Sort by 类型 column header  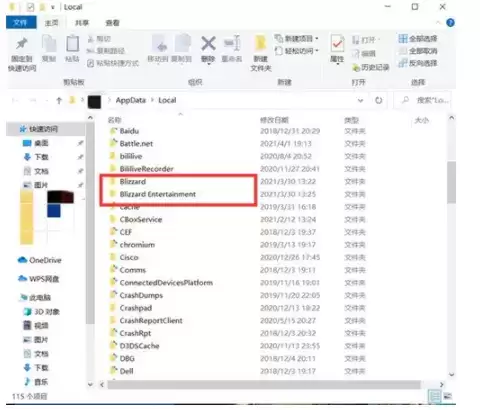coord(352,120)
